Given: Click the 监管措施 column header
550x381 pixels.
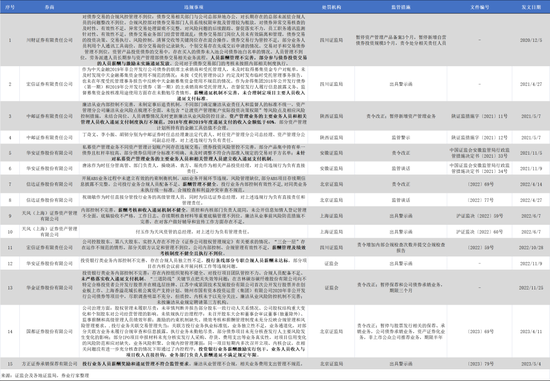Looking at the screenshot, I should pos(401,7).
